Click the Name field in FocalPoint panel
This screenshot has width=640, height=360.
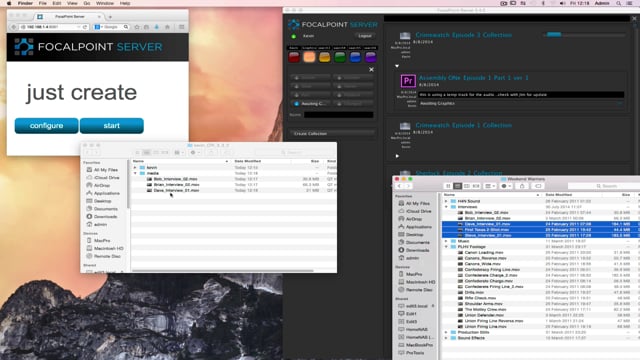[x=338, y=115]
